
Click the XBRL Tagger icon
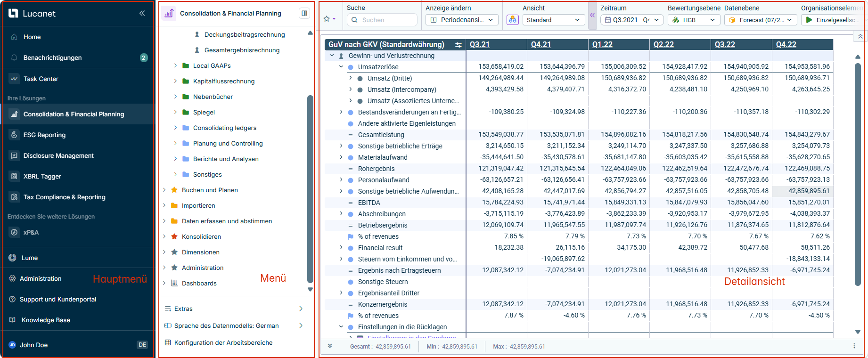14,176
